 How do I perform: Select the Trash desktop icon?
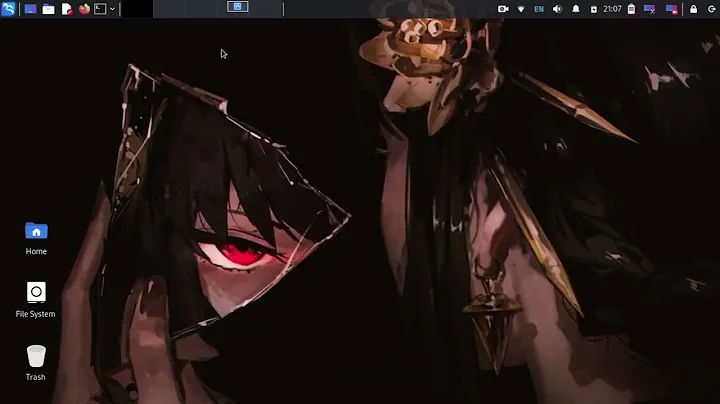pos(36,356)
